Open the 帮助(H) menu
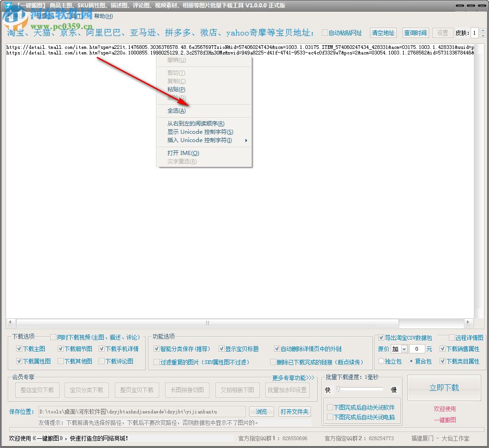489x448 pixels. (x=103, y=16)
